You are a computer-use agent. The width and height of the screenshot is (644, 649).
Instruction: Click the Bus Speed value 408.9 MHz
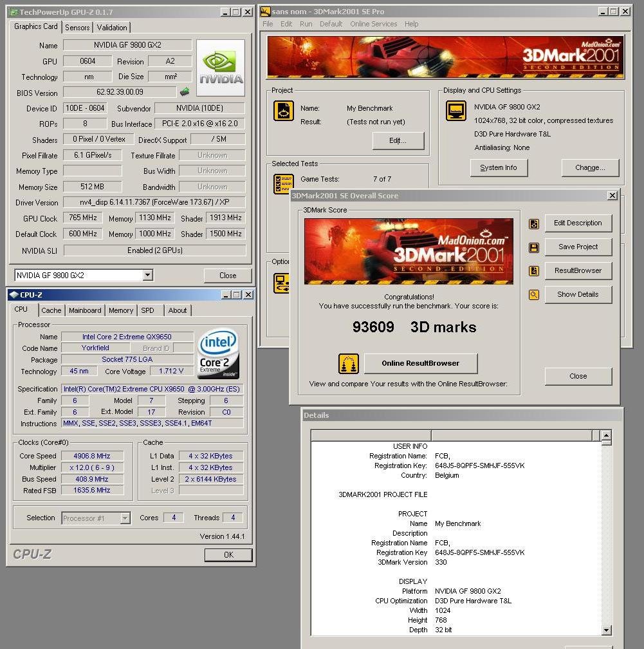[92, 479]
